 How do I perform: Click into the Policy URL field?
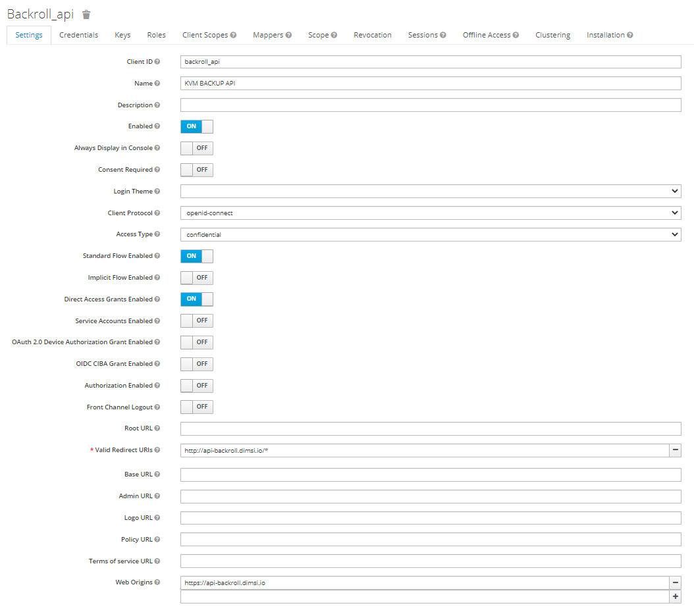[x=431, y=540]
